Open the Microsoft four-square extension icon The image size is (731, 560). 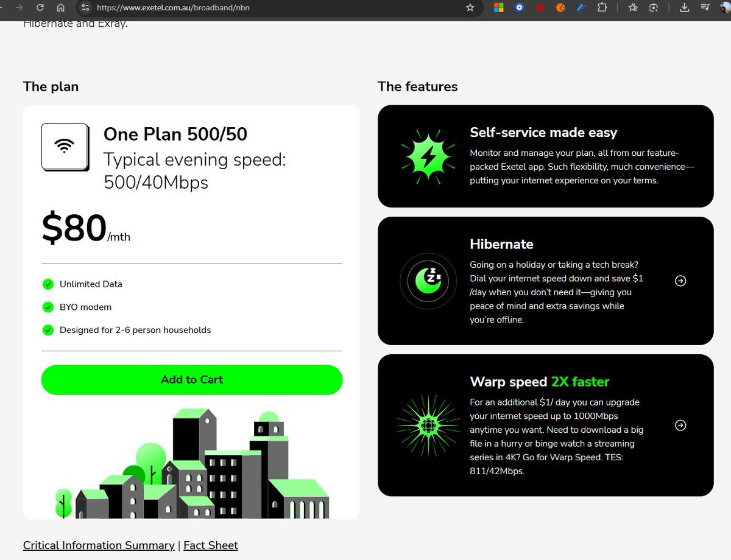(499, 8)
